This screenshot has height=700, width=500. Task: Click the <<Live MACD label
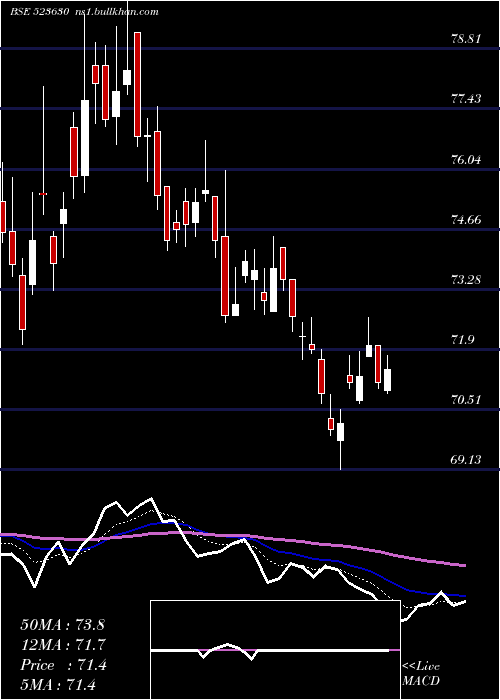coord(421,674)
